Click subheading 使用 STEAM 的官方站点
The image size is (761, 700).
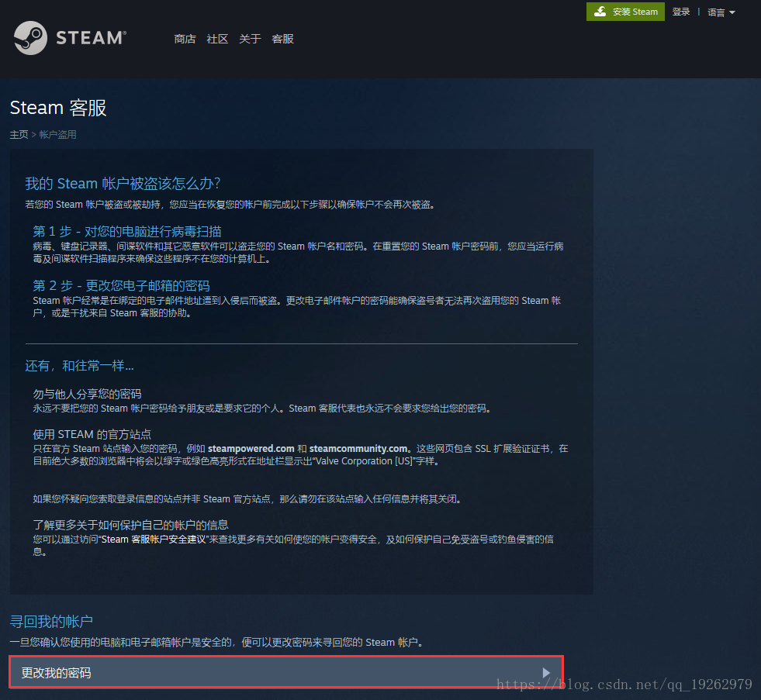click(x=92, y=433)
